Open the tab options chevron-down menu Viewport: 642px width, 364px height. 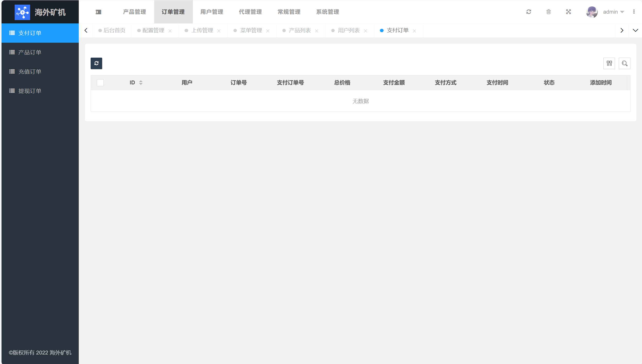pyautogui.click(x=635, y=30)
